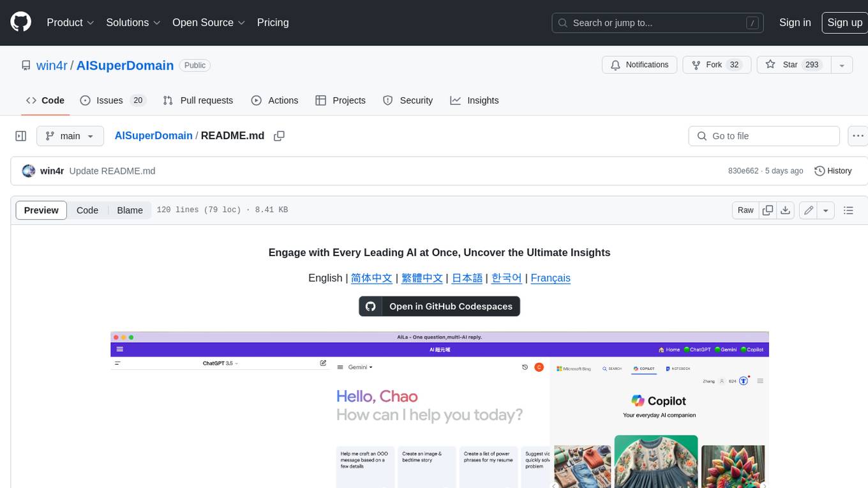The image size is (868, 488).
Task: Focus the Go to file input
Action: click(764, 136)
